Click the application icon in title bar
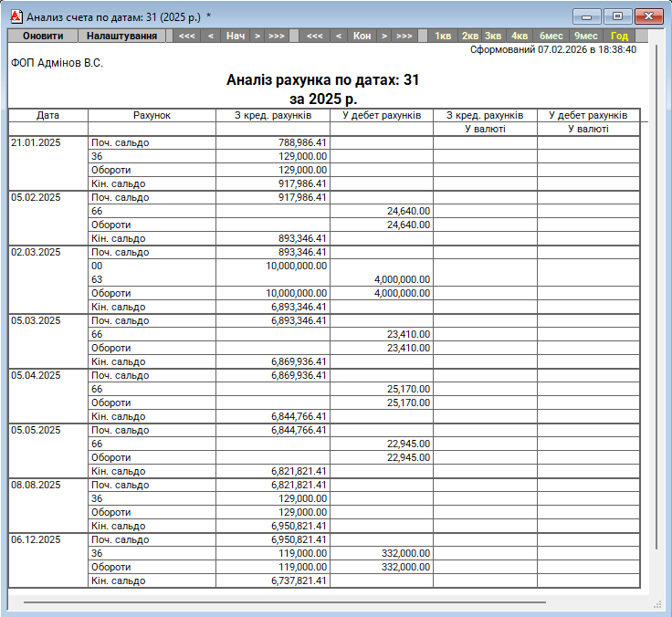672x617 pixels. (x=15, y=16)
